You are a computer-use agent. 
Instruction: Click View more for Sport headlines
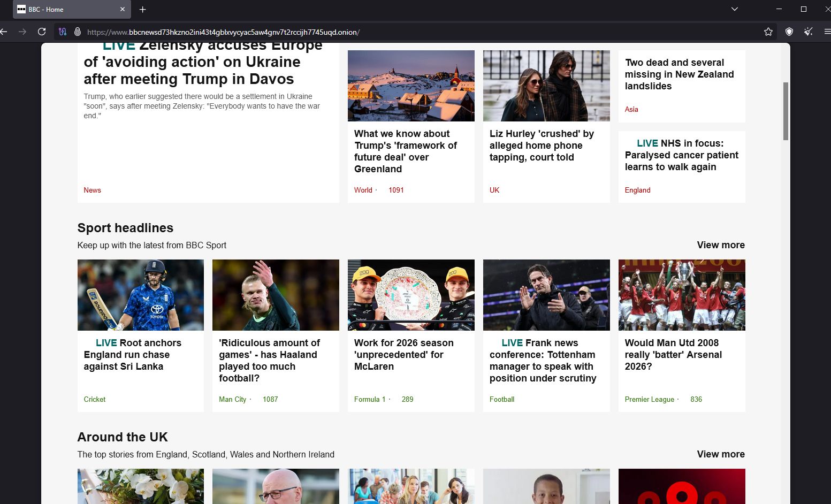tap(720, 245)
